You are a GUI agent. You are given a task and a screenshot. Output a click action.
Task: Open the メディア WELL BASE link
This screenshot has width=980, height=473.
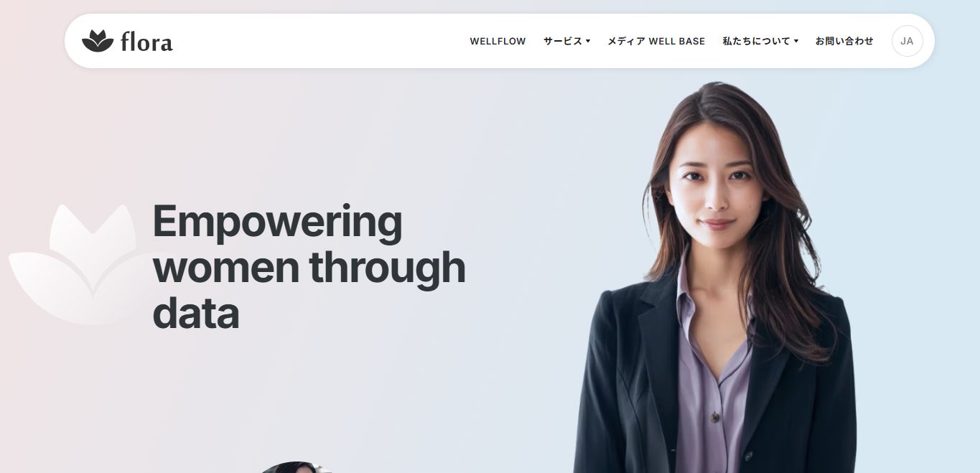click(x=656, y=42)
